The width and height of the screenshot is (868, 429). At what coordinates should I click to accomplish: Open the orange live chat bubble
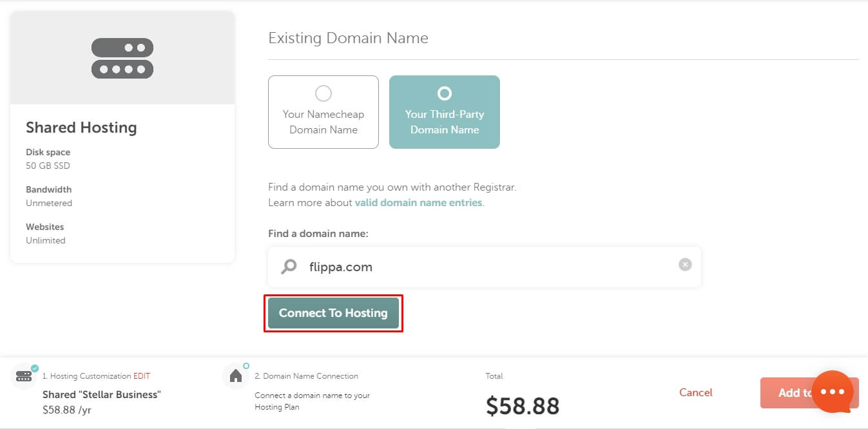(x=832, y=392)
